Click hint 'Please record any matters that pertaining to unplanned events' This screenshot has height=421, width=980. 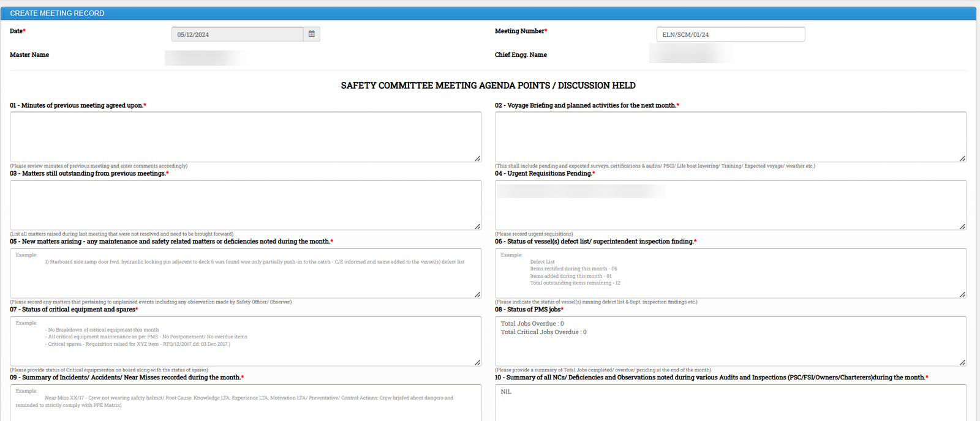pyautogui.click(x=151, y=302)
